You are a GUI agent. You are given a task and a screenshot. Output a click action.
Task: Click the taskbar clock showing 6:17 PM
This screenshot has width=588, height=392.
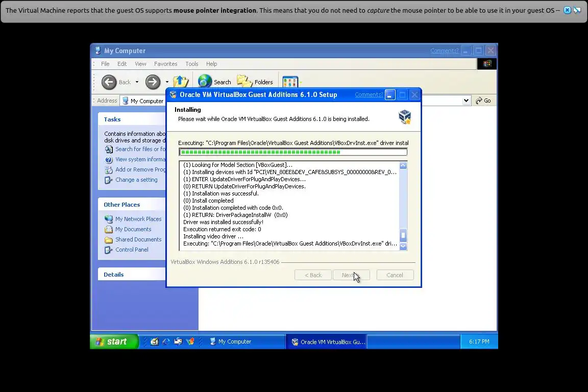pos(479,341)
